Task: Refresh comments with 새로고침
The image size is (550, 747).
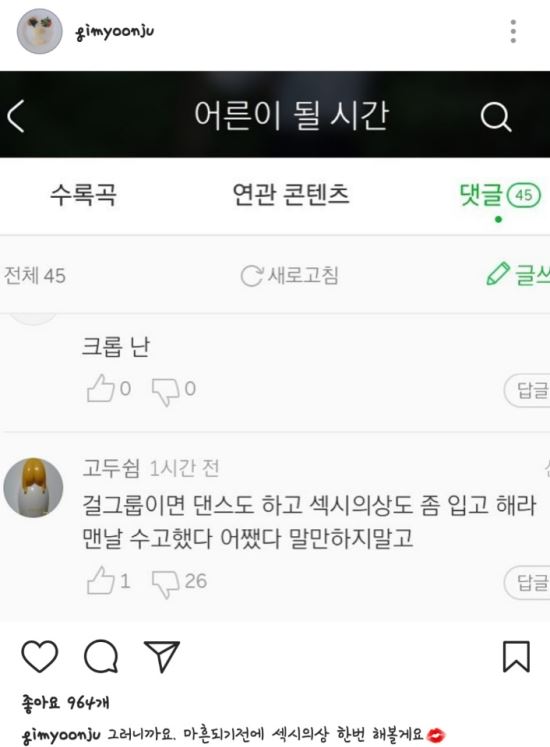Action: [x=290, y=275]
